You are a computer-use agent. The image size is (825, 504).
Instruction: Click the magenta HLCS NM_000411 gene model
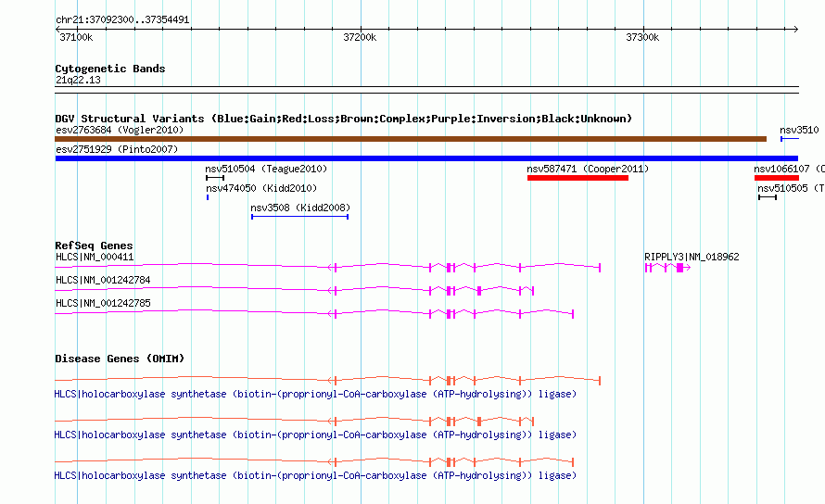point(327,267)
